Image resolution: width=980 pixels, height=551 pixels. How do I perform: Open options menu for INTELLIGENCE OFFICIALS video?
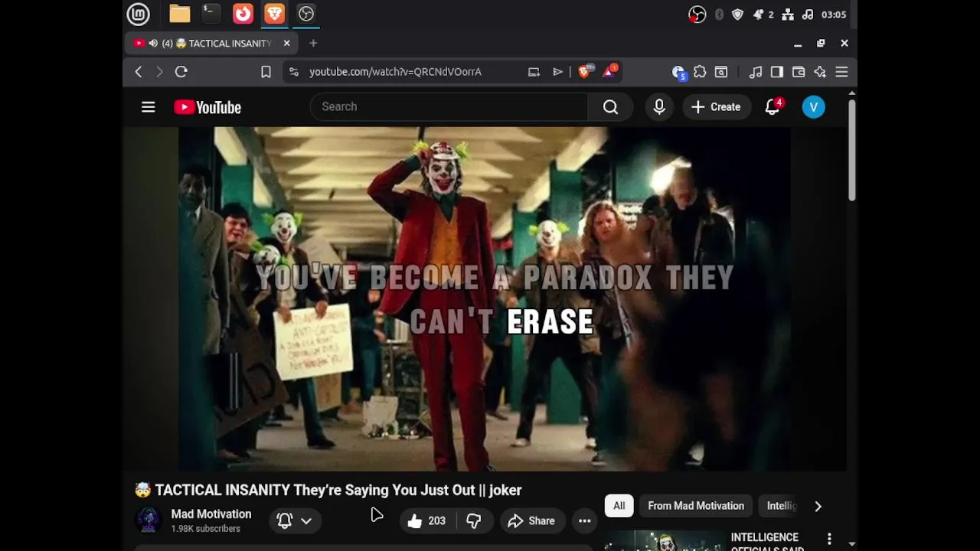829,540
